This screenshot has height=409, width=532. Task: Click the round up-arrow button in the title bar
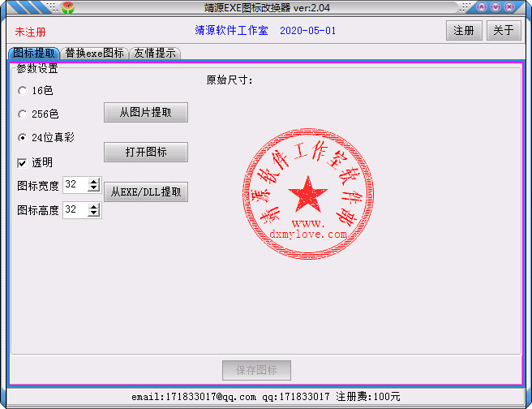click(482, 6)
